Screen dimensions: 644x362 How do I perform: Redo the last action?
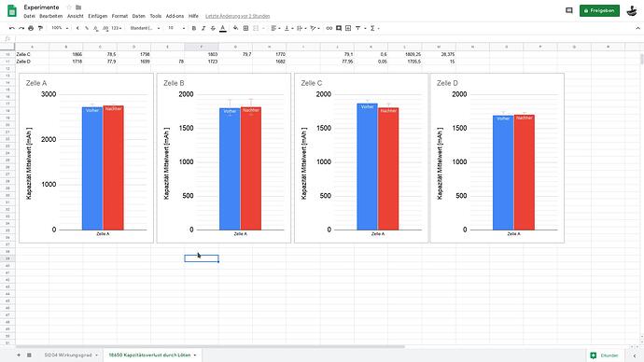coord(21,28)
